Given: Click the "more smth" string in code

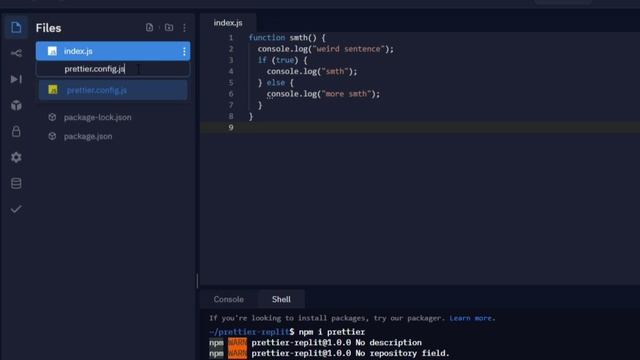Looking at the screenshot, I should (x=346, y=94).
